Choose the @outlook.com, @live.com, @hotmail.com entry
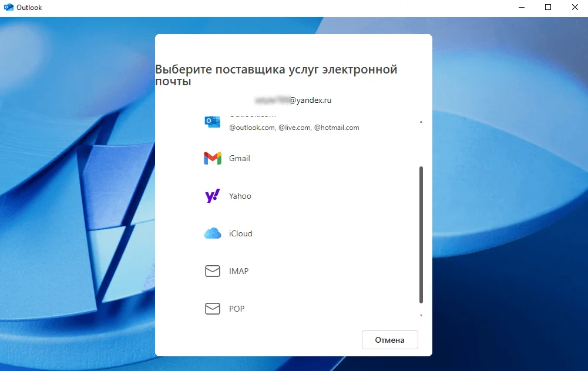Screen dimensions: 588x371 click(x=294, y=128)
